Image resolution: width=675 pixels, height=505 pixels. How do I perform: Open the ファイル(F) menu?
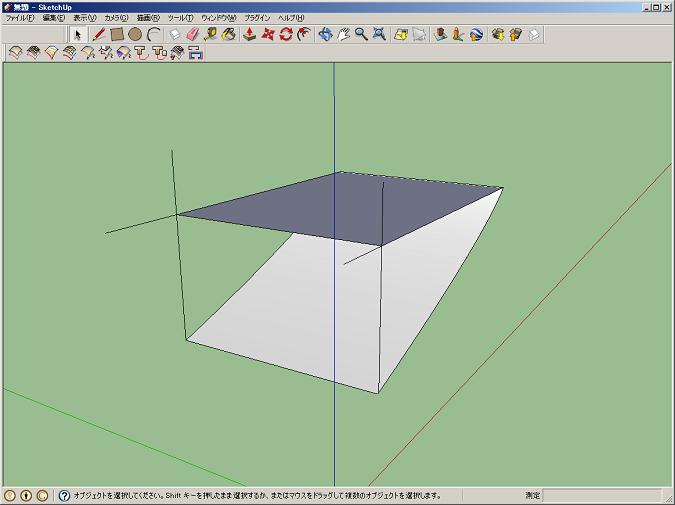[x=20, y=18]
